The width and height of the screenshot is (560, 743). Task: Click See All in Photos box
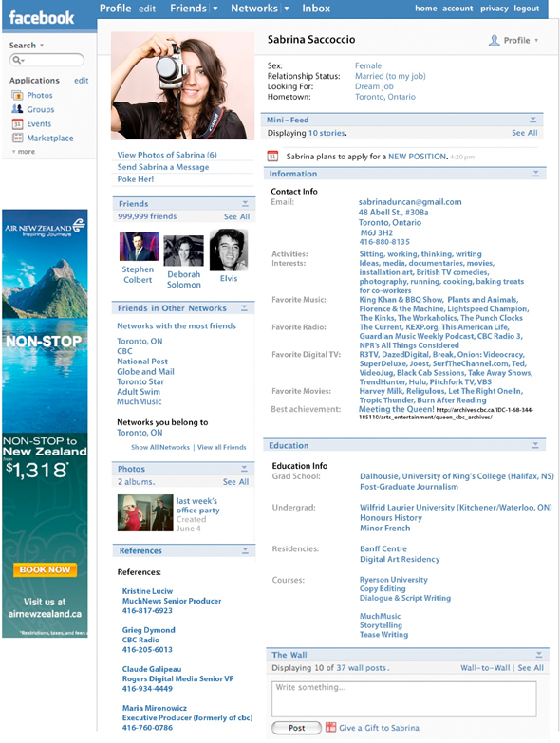point(236,482)
